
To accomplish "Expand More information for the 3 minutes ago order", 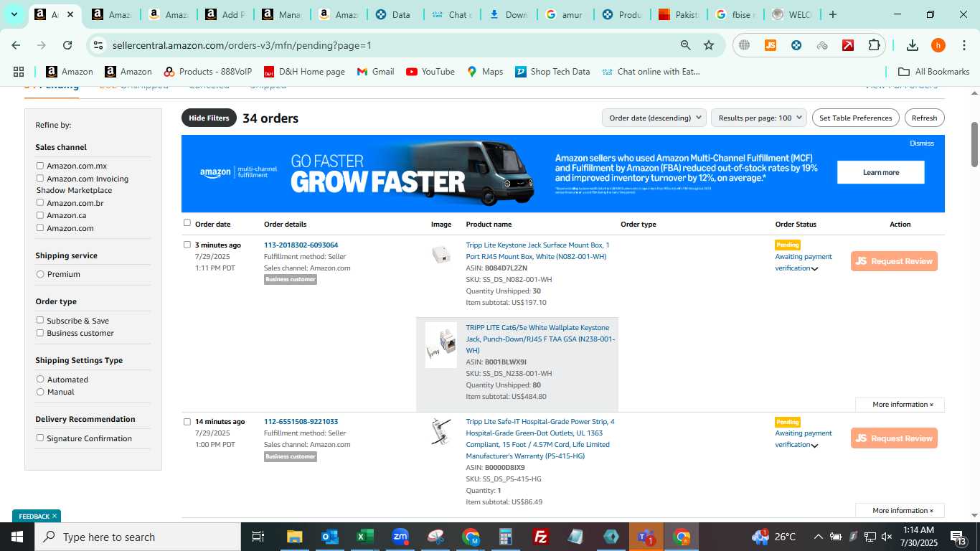I will 900,405.
